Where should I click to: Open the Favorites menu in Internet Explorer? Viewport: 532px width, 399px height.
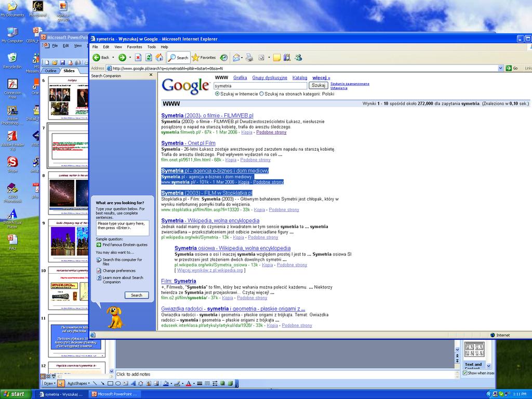click(x=135, y=47)
